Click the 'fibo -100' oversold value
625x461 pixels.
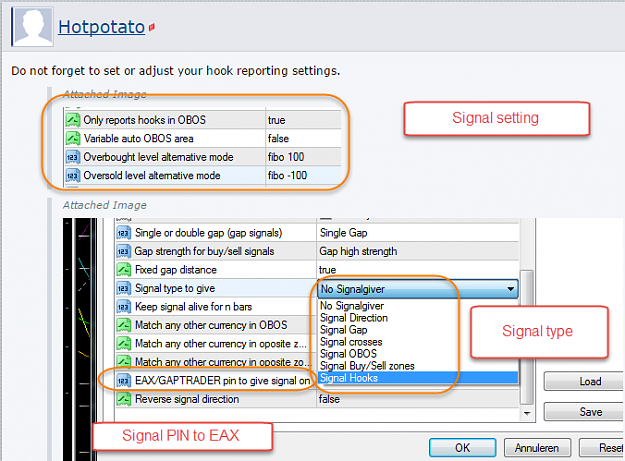pos(287,175)
